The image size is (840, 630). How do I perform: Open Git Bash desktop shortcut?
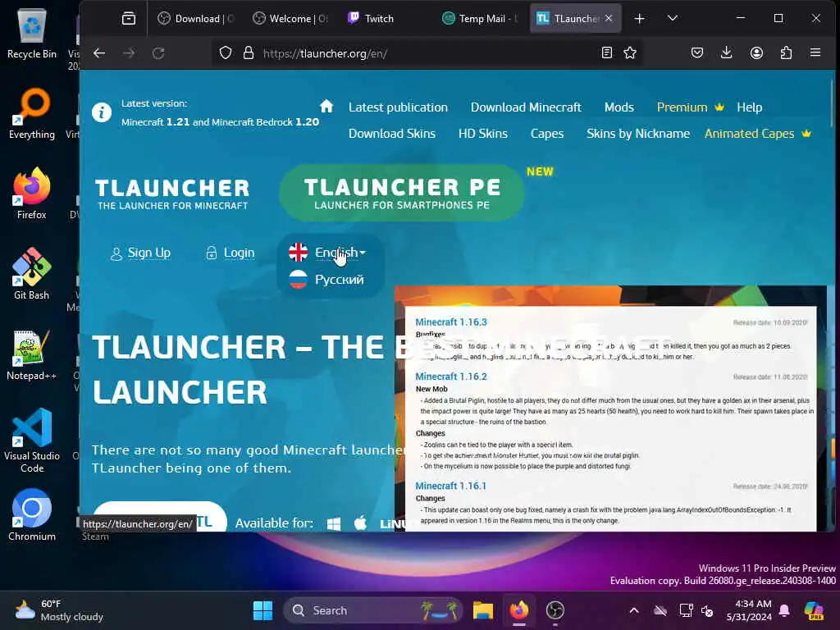[32, 274]
